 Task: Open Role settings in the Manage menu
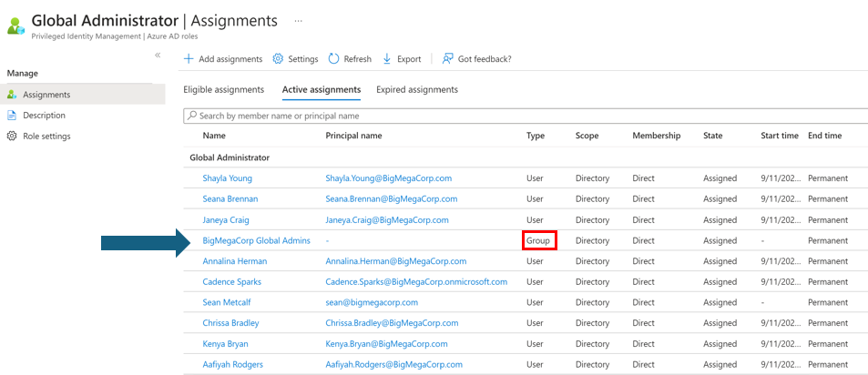tap(46, 137)
